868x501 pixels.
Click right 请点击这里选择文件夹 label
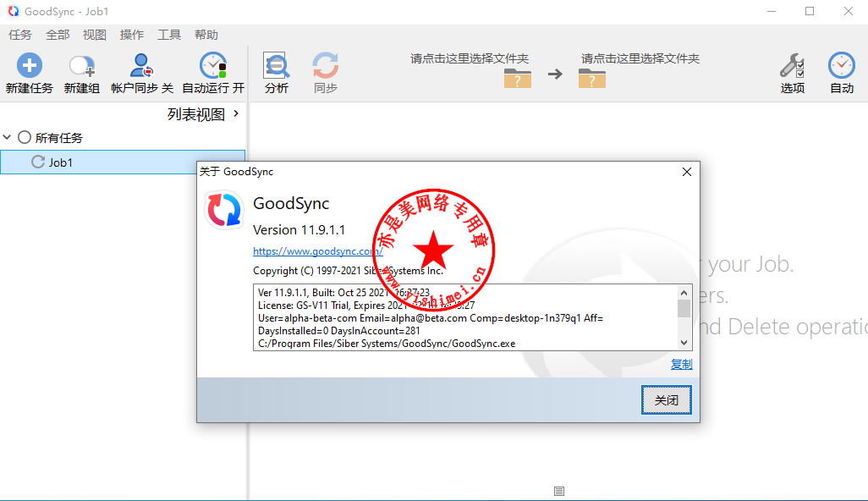tap(640, 58)
